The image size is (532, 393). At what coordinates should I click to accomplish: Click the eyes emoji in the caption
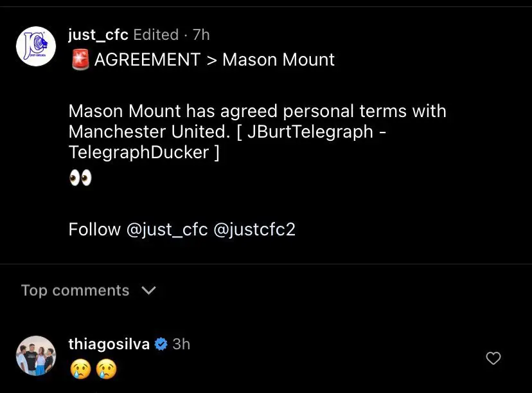(80, 178)
